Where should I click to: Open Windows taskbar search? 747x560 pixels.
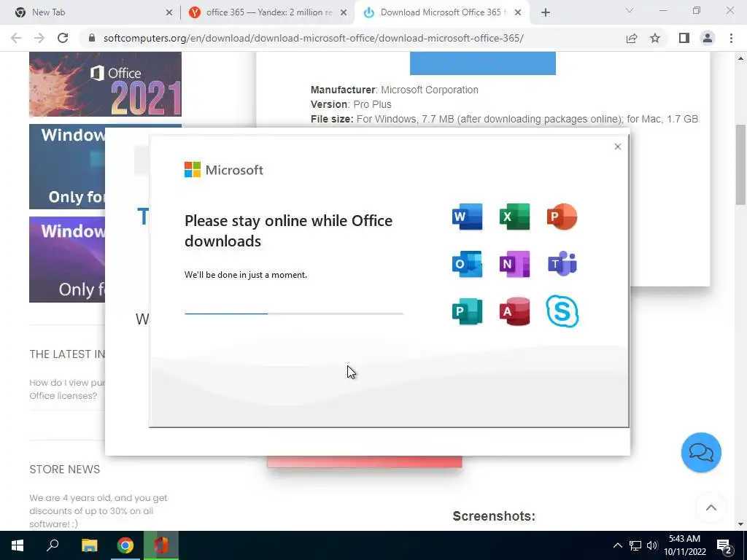click(x=53, y=545)
